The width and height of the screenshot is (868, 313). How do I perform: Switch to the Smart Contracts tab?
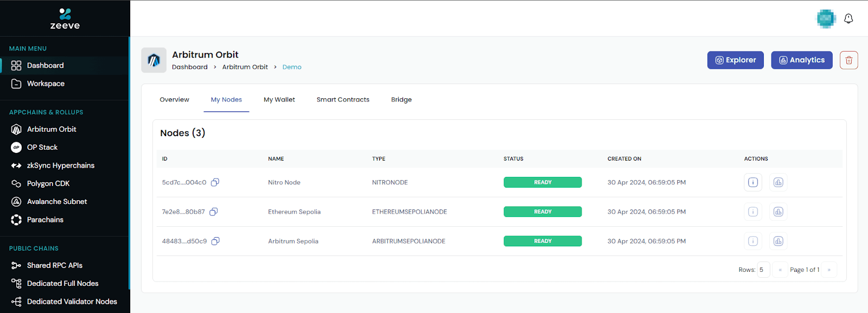pyautogui.click(x=343, y=100)
